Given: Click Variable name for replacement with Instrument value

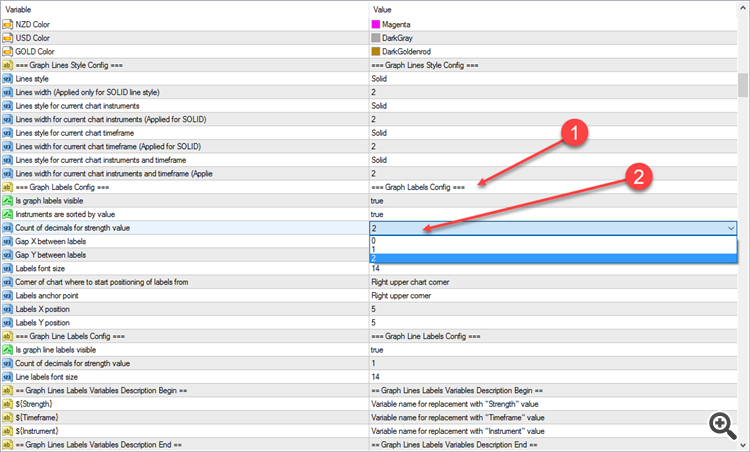Looking at the screenshot, I should coord(458,431).
